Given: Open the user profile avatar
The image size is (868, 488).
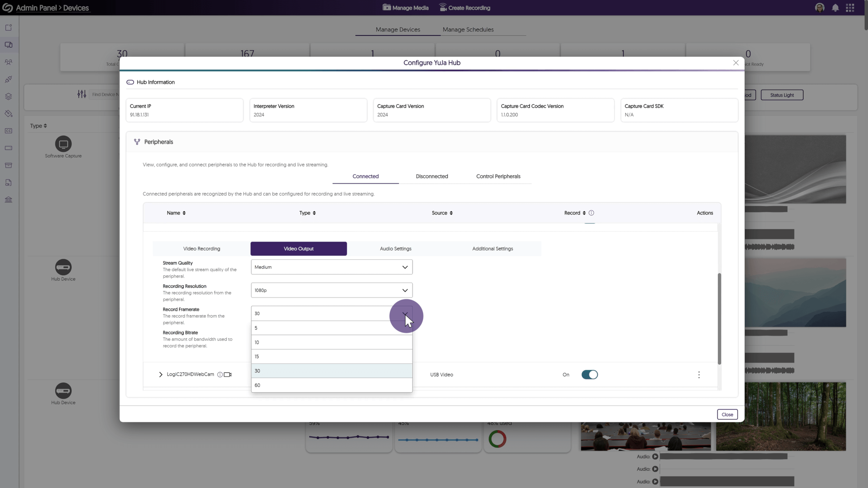Looking at the screenshot, I should [x=820, y=8].
